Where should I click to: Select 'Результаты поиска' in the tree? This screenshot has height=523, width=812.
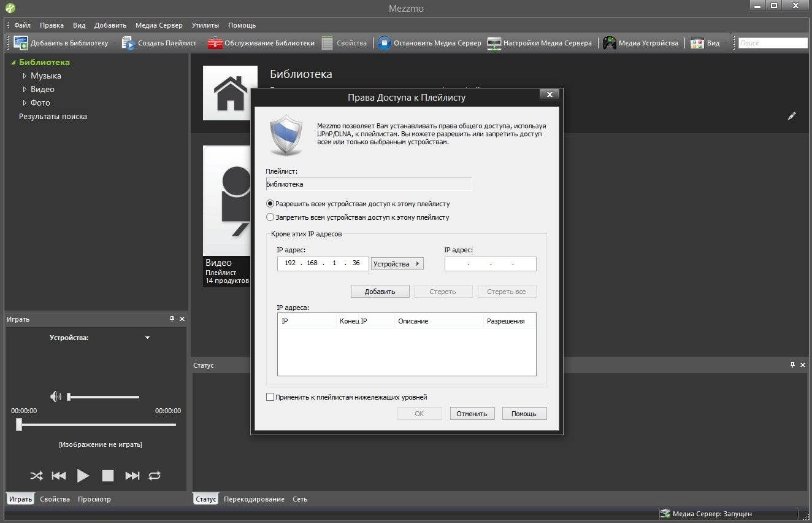[53, 117]
